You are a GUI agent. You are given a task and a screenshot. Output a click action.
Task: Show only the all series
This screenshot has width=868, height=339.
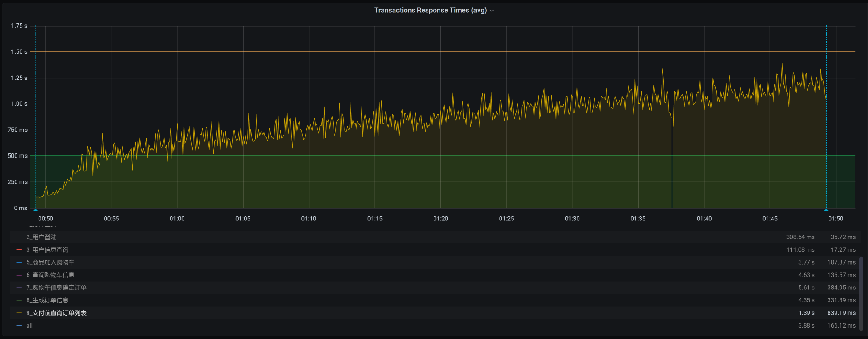point(29,326)
